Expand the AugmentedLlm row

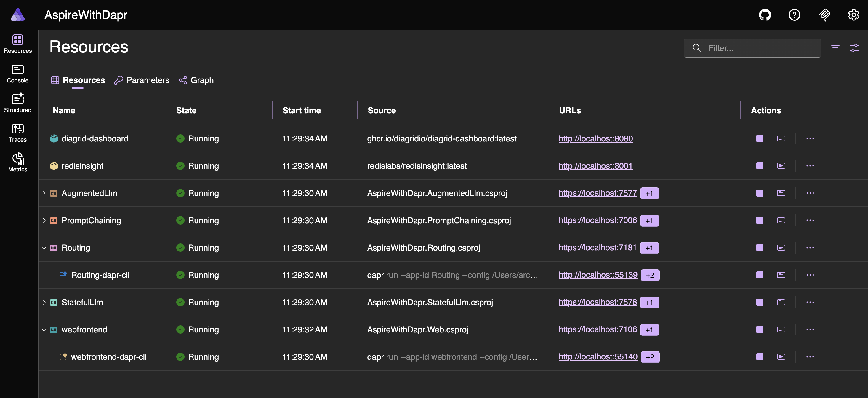[44, 193]
